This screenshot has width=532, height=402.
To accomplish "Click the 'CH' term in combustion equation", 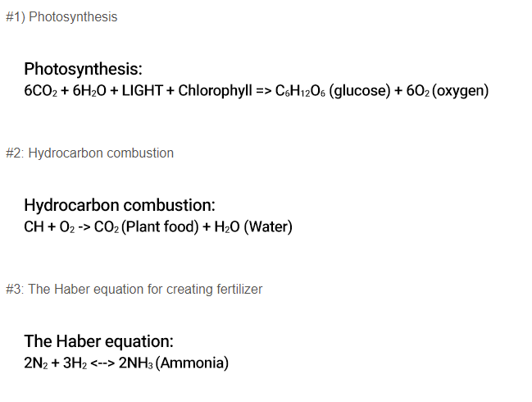I will click(34, 226).
